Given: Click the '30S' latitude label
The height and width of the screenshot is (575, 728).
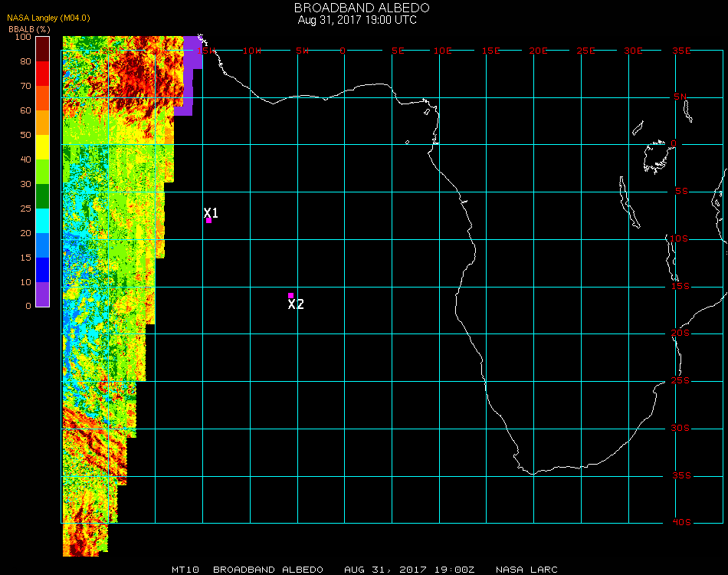Looking at the screenshot, I should [680, 429].
